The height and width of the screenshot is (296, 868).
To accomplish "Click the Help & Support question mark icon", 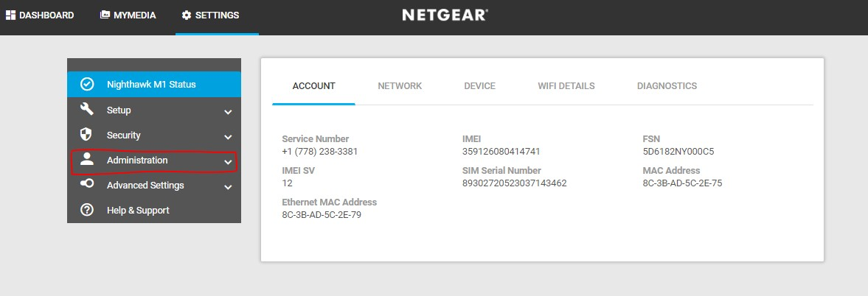I will (87, 210).
